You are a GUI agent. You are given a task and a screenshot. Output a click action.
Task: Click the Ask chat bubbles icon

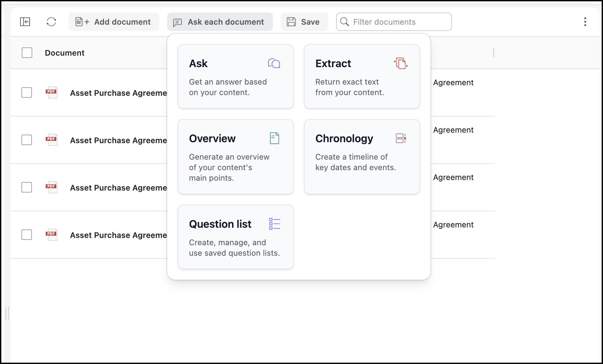(x=274, y=63)
